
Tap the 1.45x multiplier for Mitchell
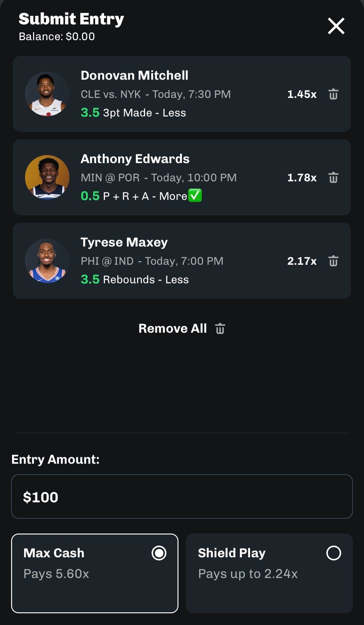pos(302,94)
